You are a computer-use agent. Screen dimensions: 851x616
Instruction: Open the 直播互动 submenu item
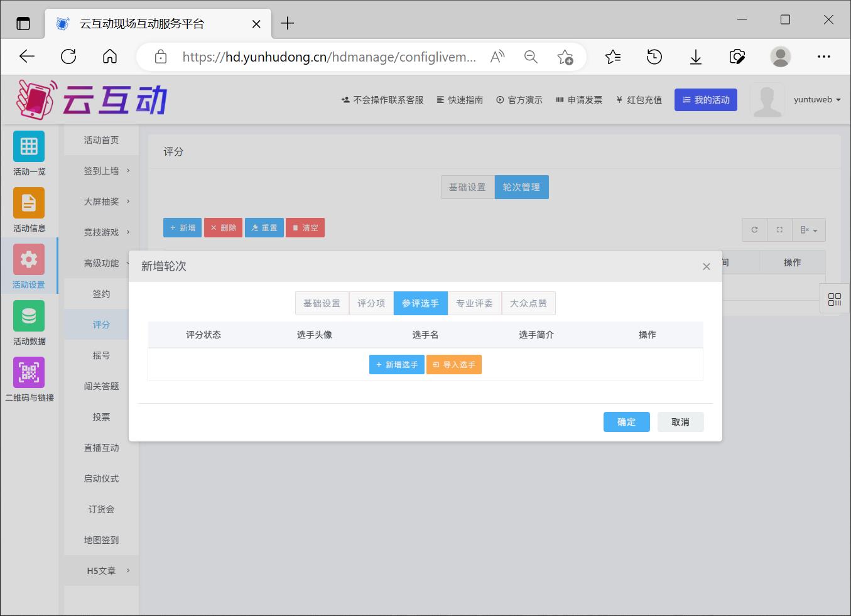[101, 448]
